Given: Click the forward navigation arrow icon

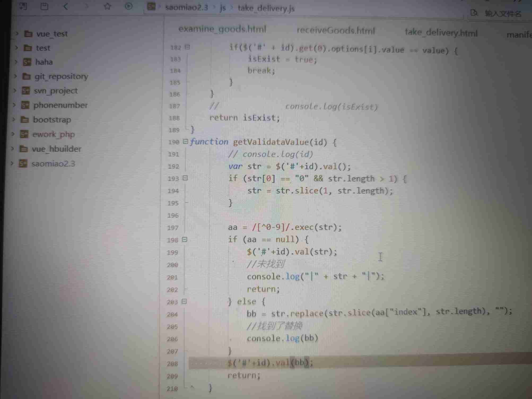Looking at the screenshot, I should pos(86,6).
